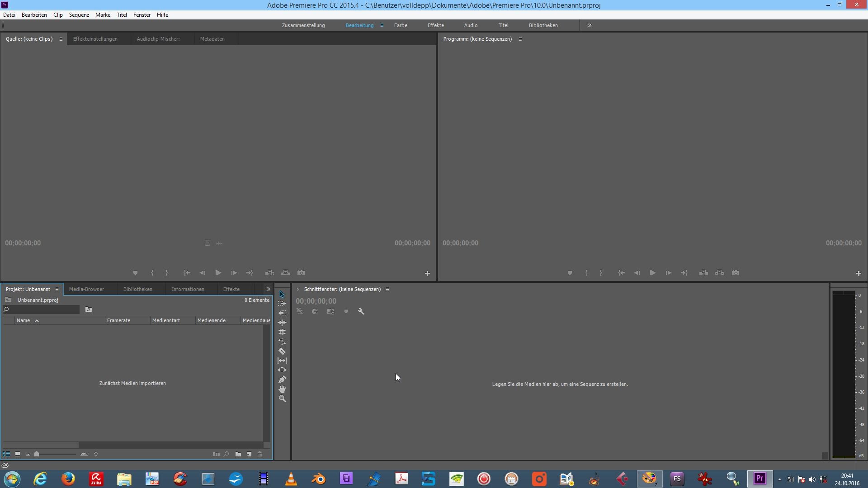
Task: Switch to Media-Browser tab
Action: [87, 289]
